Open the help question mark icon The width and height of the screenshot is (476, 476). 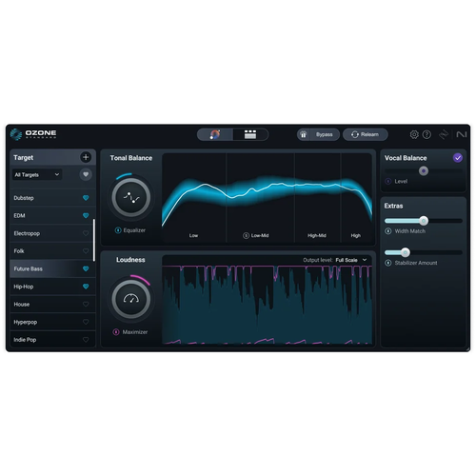[426, 134]
